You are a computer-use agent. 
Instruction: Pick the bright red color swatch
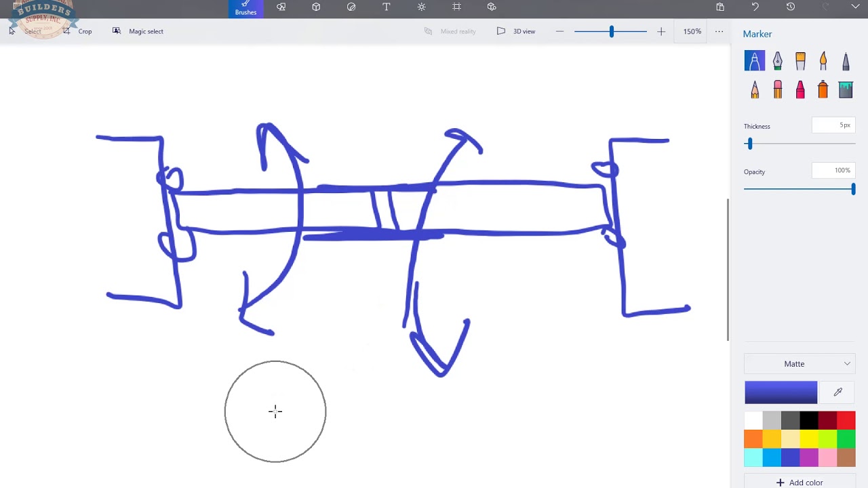tap(846, 420)
